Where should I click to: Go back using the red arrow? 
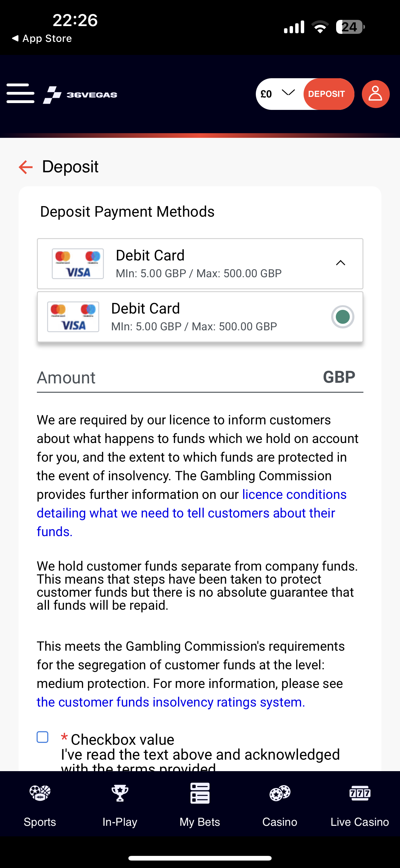(26, 167)
